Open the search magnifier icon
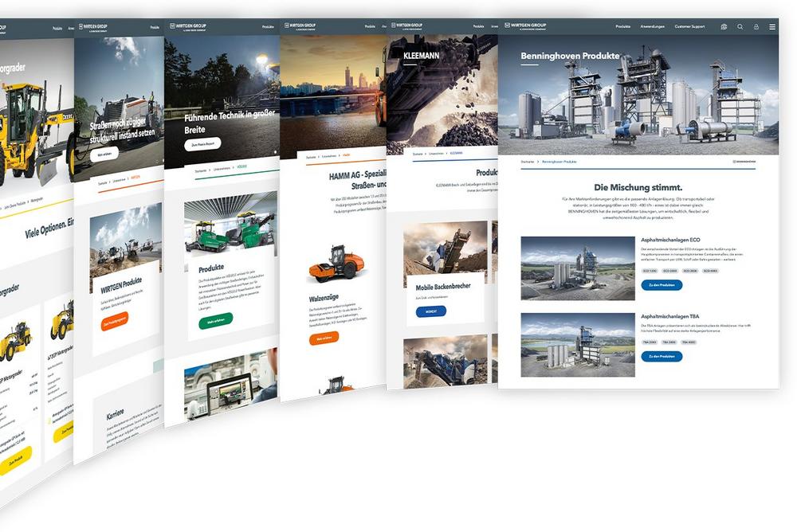This screenshot has height=532, width=797. [x=740, y=26]
